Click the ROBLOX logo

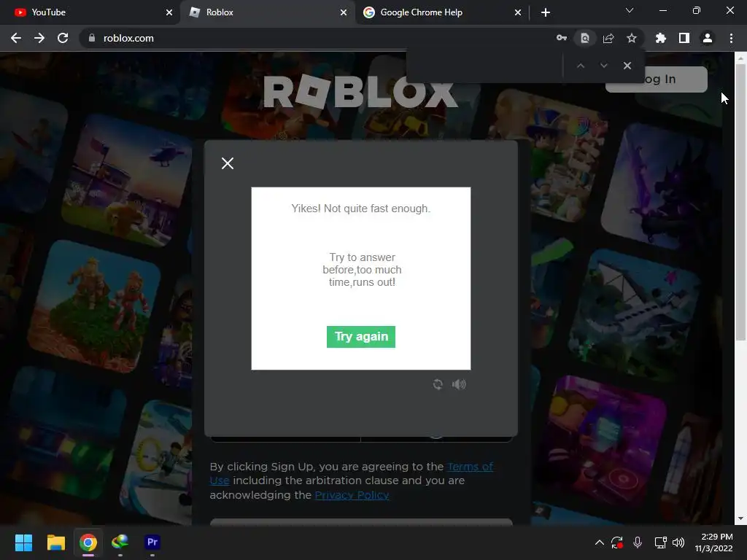click(360, 92)
